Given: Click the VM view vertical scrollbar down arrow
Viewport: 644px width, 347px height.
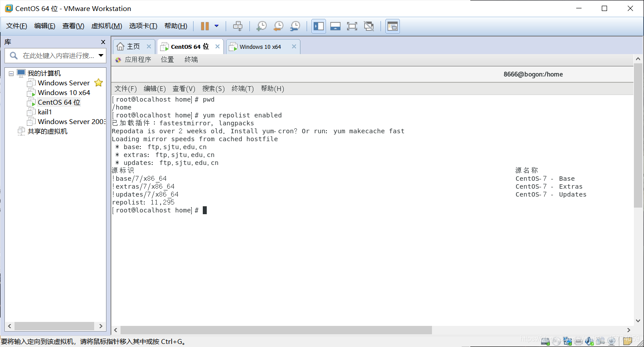Looking at the screenshot, I should (638, 321).
